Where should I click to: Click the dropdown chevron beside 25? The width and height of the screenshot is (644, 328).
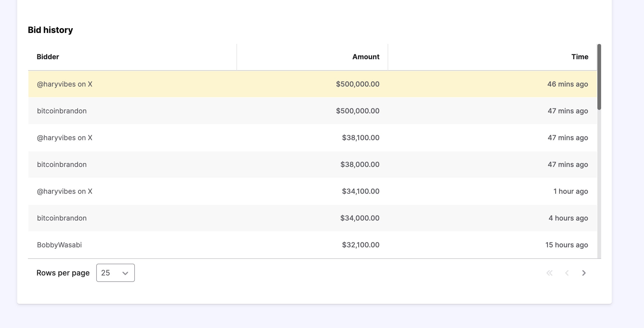(x=125, y=273)
